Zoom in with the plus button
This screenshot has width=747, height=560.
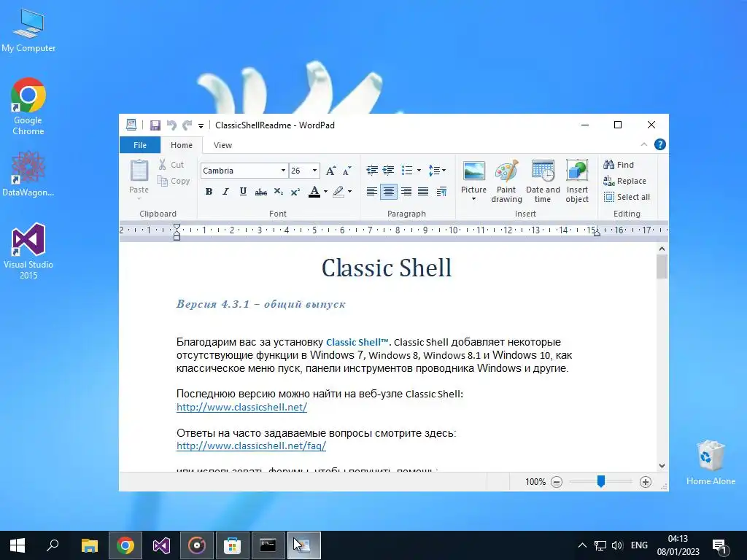(645, 482)
